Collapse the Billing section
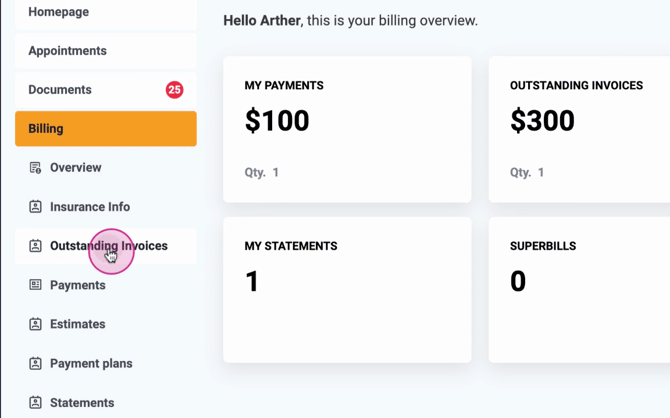This screenshot has width=670, height=418. [x=105, y=129]
